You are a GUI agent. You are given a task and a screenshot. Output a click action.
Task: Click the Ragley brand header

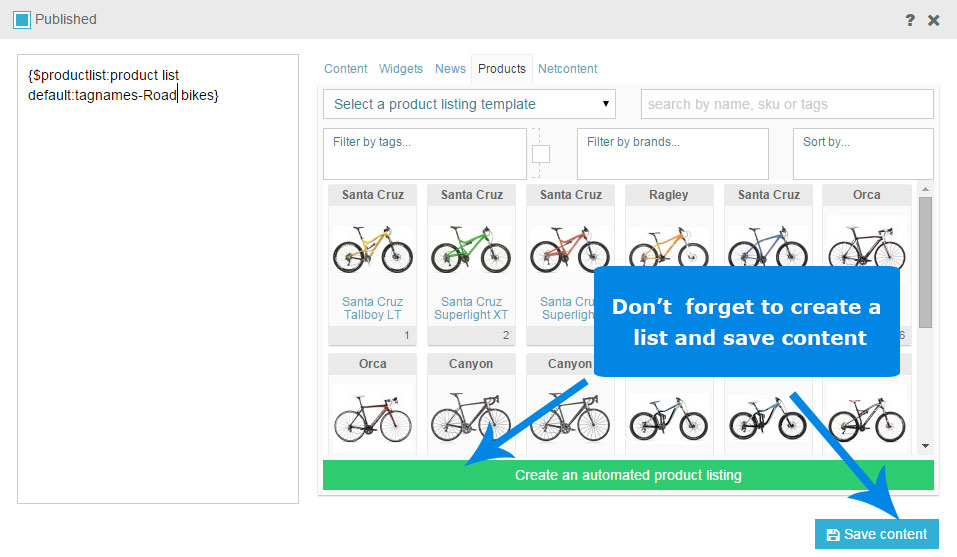click(669, 195)
